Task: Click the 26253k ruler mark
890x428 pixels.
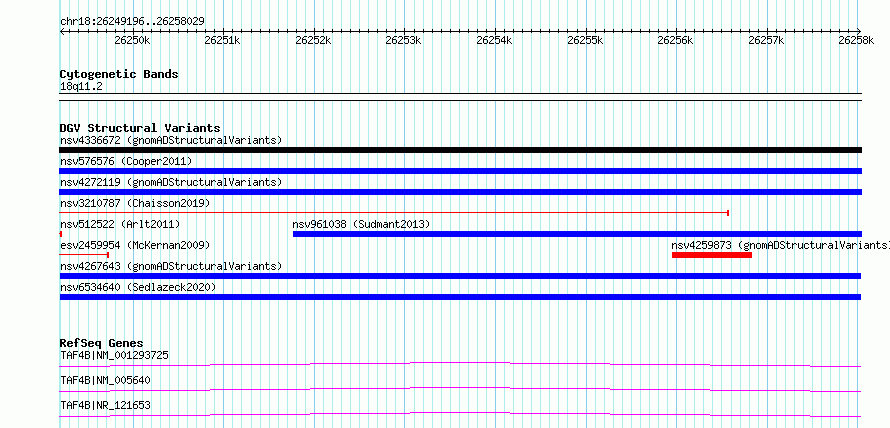Action: 404,40
